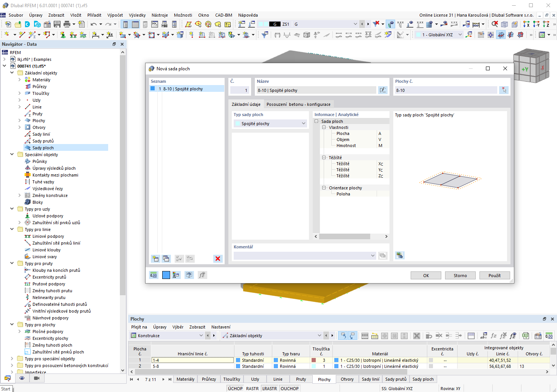Click the Export to Excel icon in Plochy table
This screenshot has width=557, height=392.
coord(525,336)
